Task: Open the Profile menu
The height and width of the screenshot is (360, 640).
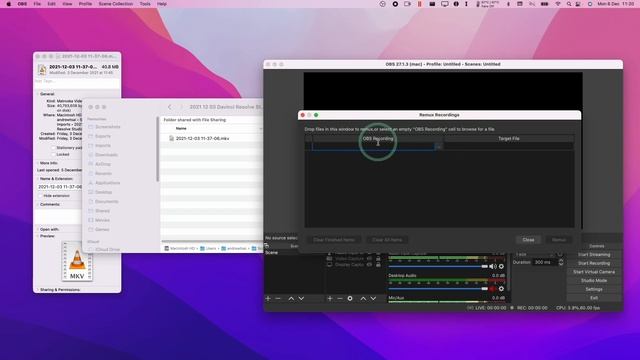Action: pos(85,4)
